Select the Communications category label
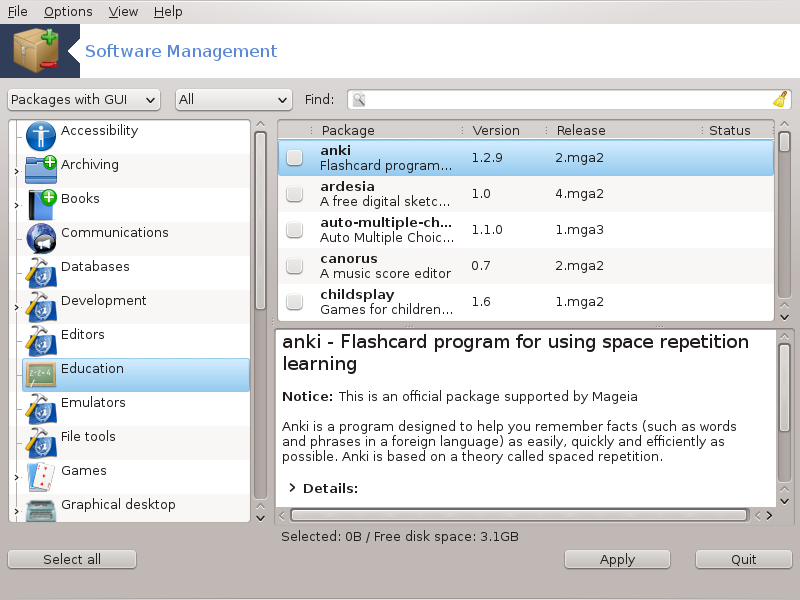This screenshot has width=800, height=600. (x=115, y=233)
